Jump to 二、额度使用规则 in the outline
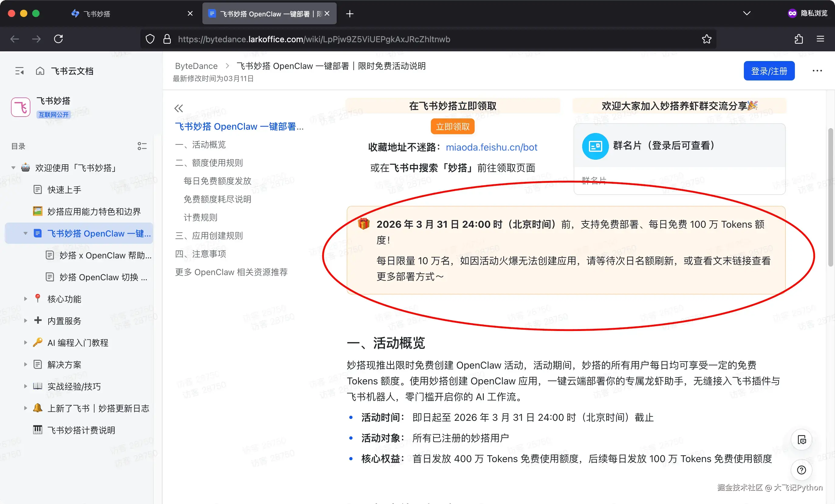835x504 pixels. coord(209,163)
